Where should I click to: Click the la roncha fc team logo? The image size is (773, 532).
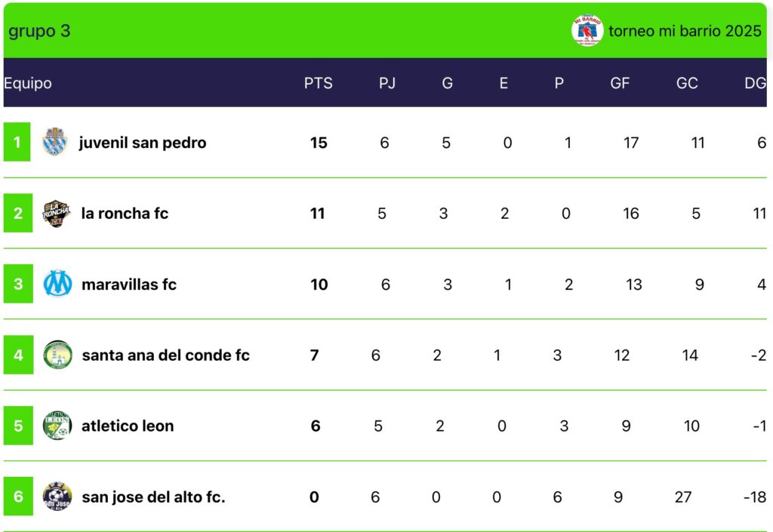56,214
